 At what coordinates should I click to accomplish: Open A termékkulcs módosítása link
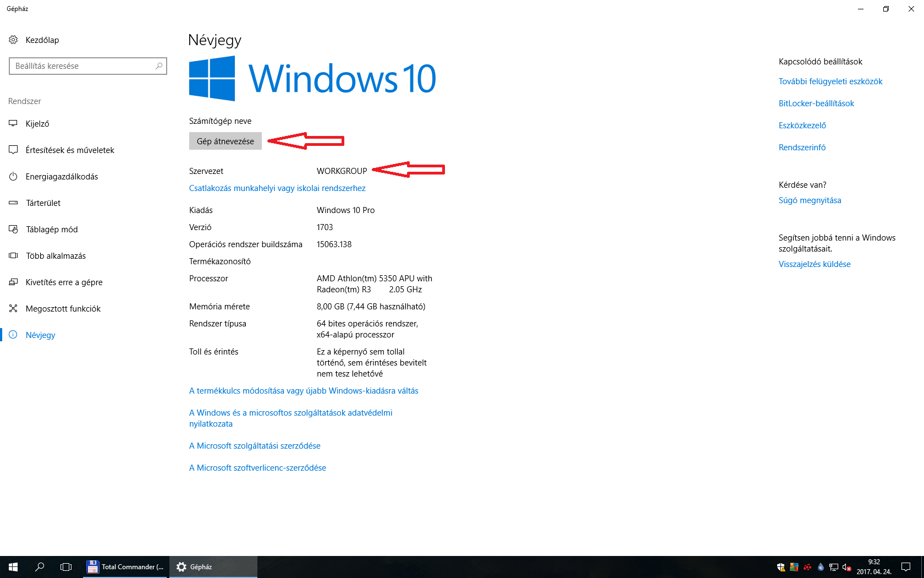304,391
